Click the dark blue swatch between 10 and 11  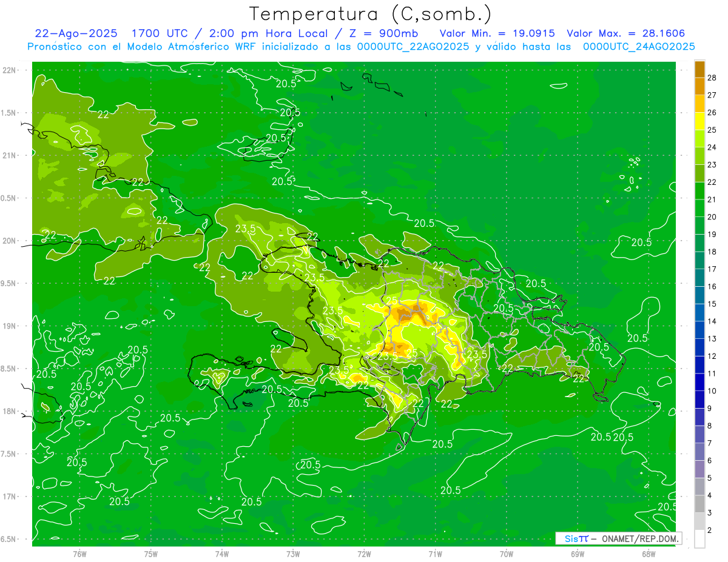pyautogui.click(x=699, y=382)
